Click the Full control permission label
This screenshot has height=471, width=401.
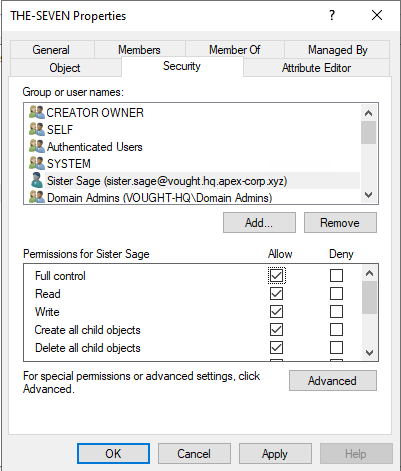tap(60, 276)
